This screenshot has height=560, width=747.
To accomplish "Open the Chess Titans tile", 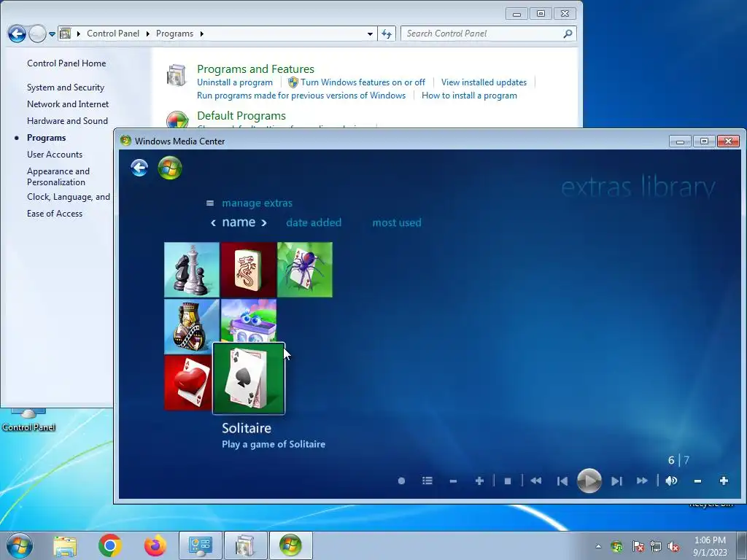I will [x=192, y=270].
